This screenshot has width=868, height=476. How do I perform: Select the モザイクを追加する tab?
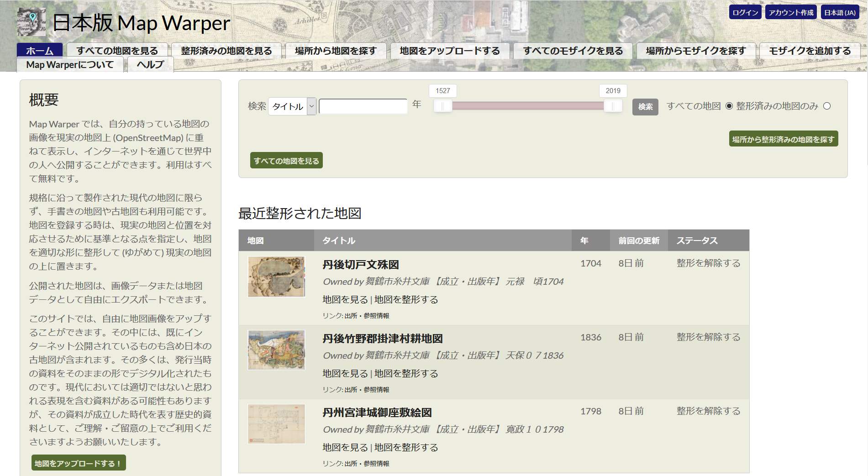point(810,51)
